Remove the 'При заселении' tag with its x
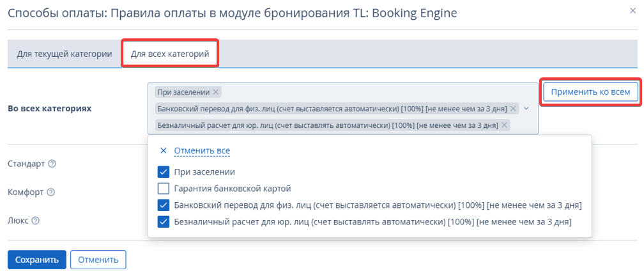The width and height of the screenshot is (644, 275). point(216,92)
